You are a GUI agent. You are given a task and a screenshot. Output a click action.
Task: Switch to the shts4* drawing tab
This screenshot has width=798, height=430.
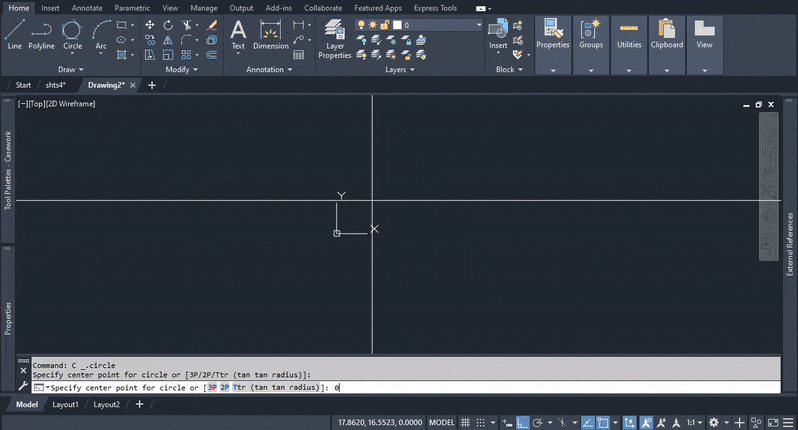click(55, 85)
